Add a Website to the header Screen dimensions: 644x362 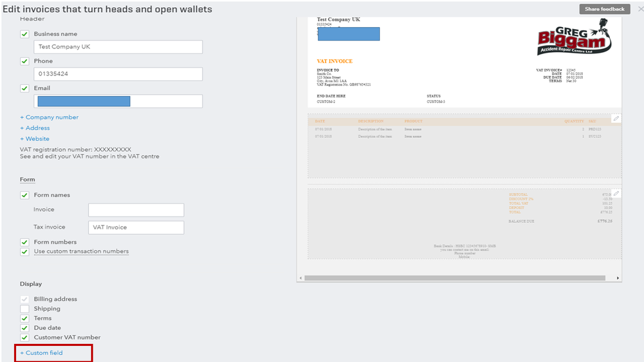[x=35, y=138]
